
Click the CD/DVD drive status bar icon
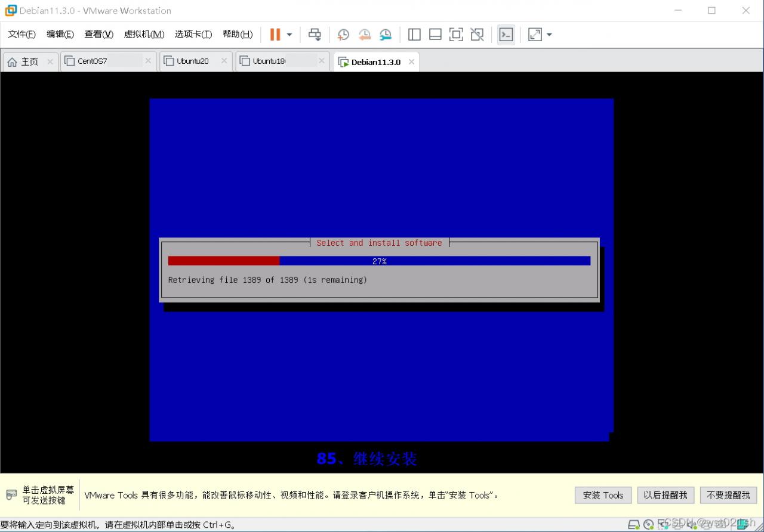tap(649, 525)
